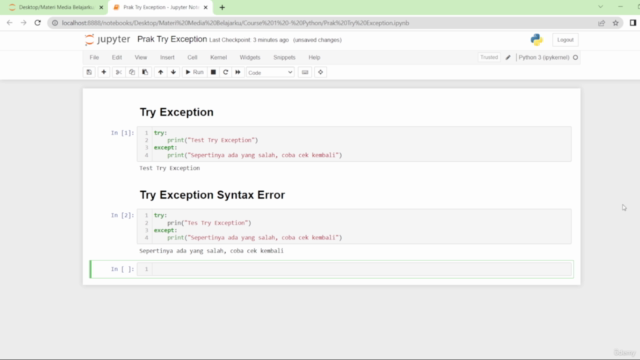Image resolution: width=640 pixels, height=360 pixels.
Task: Go forward in browser history
Action: [x=23, y=23]
